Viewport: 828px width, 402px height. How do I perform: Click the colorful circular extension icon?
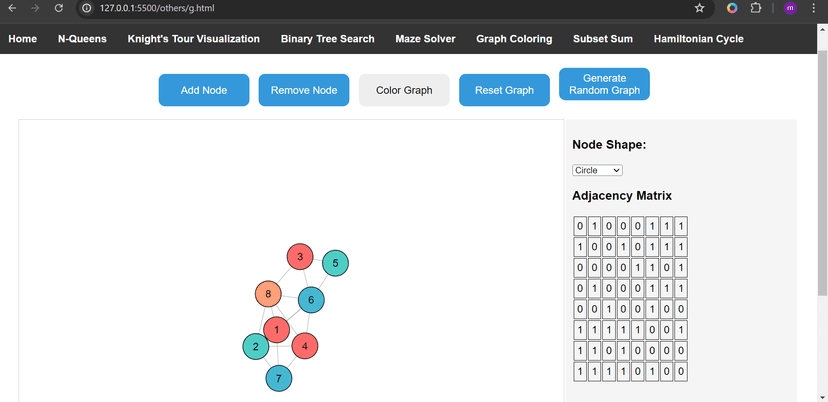[x=732, y=8]
